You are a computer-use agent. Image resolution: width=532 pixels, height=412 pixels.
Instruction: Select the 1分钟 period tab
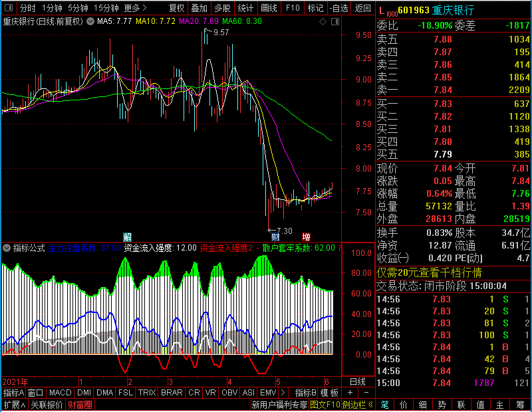point(52,8)
